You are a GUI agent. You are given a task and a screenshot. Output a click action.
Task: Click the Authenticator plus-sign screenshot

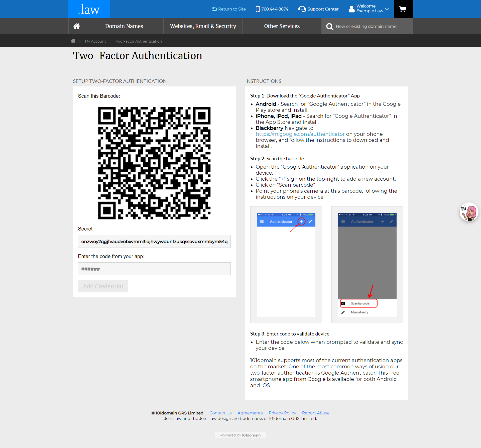pos(286,265)
